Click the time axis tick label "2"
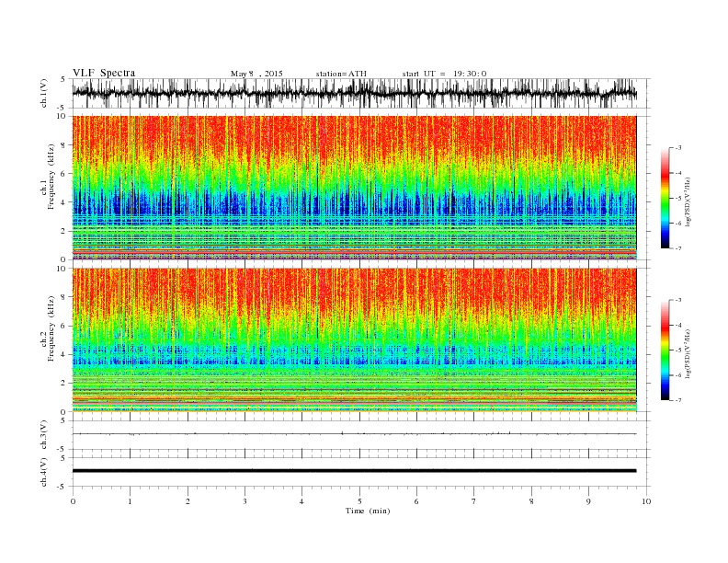The height and width of the screenshot is (563, 728). click(188, 501)
